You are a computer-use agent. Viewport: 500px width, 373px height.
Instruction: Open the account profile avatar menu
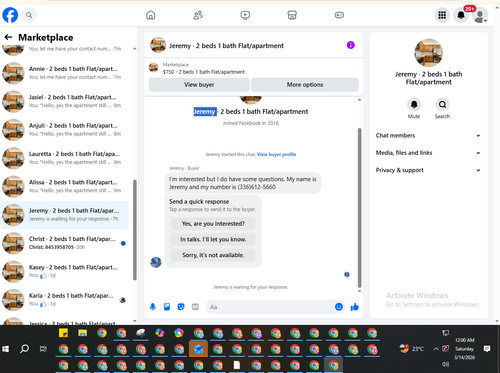click(480, 16)
